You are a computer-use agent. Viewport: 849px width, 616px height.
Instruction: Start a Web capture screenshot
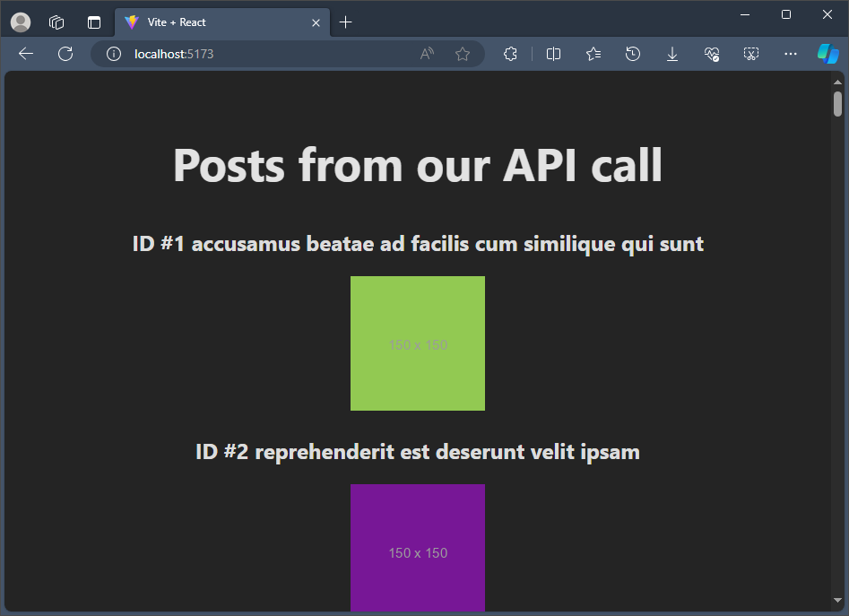[751, 54]
